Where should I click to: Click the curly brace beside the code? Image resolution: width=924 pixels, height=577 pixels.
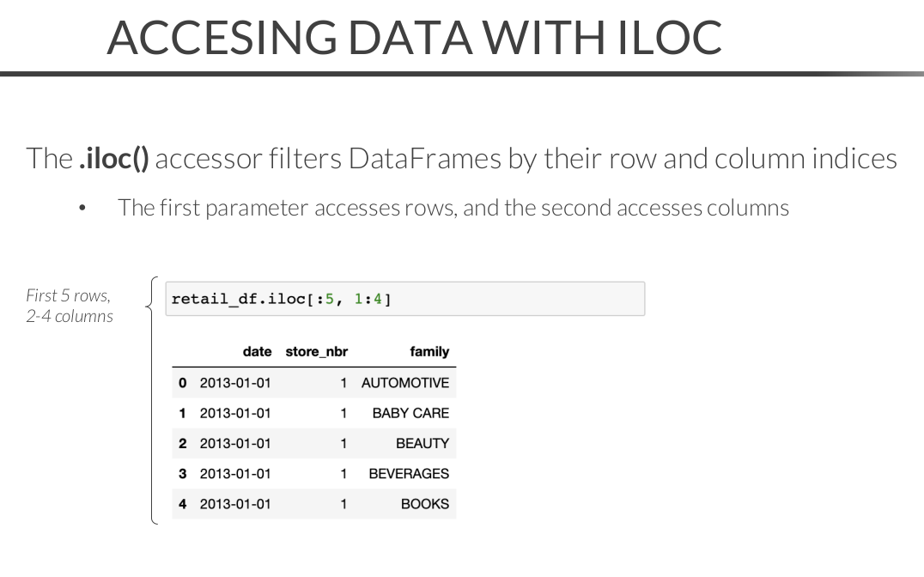[151, 399]
